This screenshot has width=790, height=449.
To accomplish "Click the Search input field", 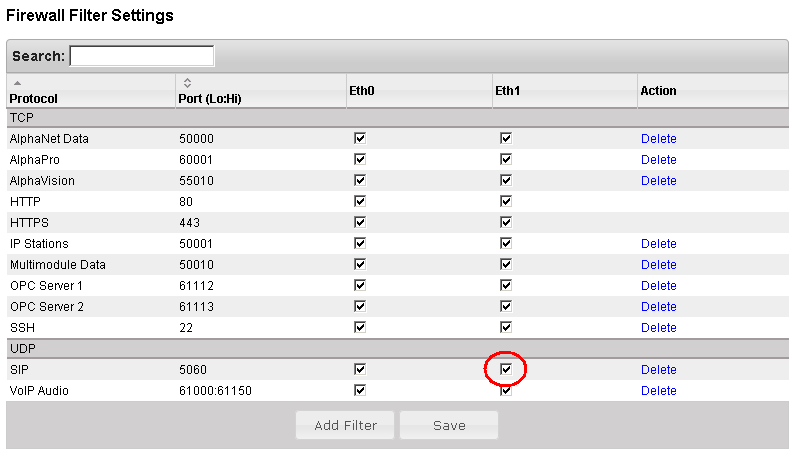I will [142, 56].
